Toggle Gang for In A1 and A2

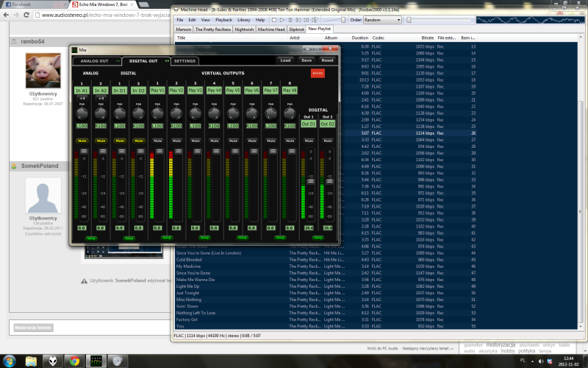(x=91, y=238)
